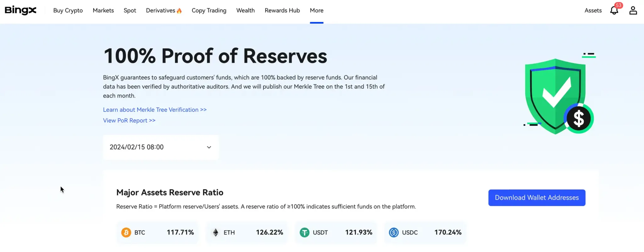644x252 pixels.
Task: Click the Bitcoin BTC coin icon
Action: point(126,232)
